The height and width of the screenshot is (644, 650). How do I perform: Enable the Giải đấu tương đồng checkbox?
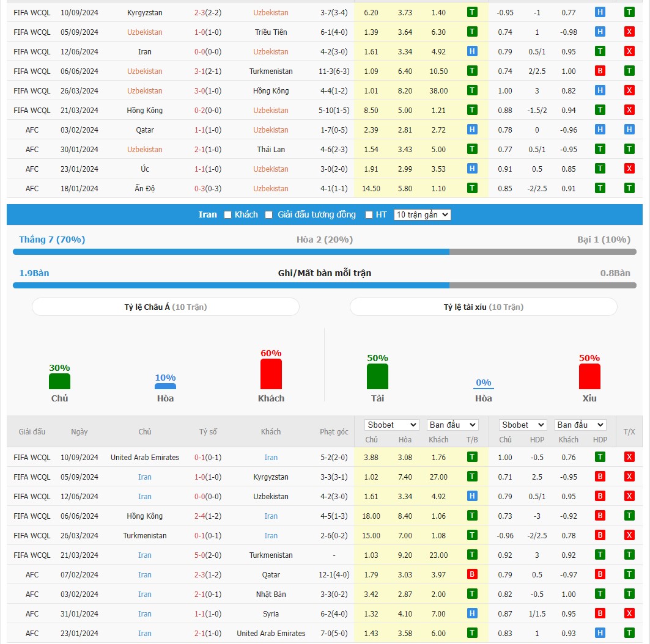[x=268, y=215]
